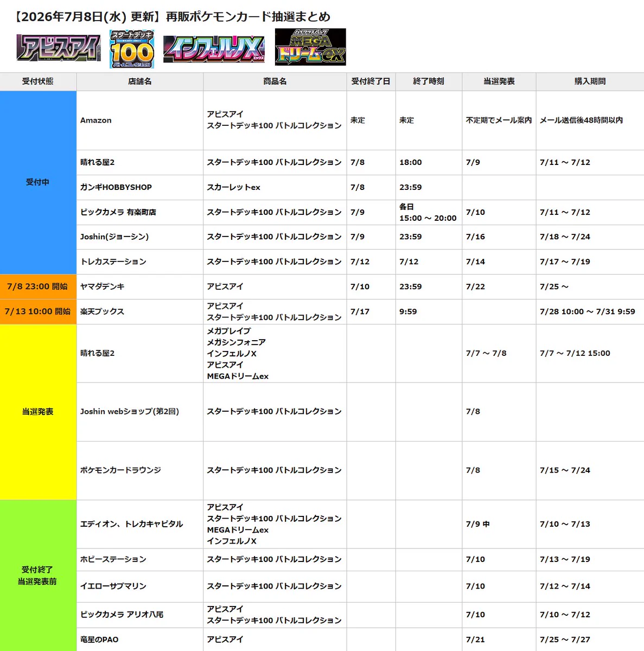Click 7/7 ～ 7/12 15:00 purchase period
The height and width of the screenshot is (651, 644).
575,353
